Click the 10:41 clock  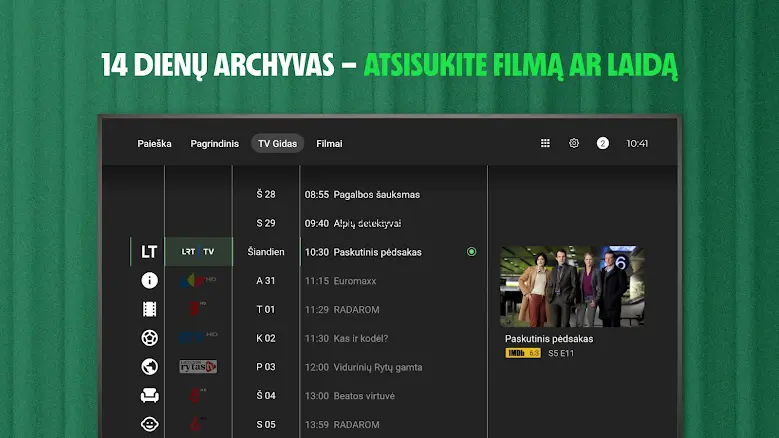637,144
